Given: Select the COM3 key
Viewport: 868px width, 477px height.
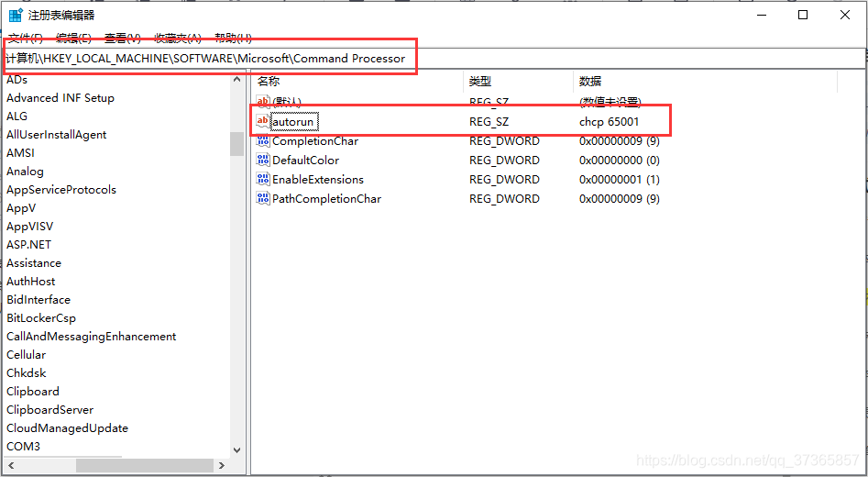Looking at the screenshot, I should pyautogui.click(x=23, y=447).
